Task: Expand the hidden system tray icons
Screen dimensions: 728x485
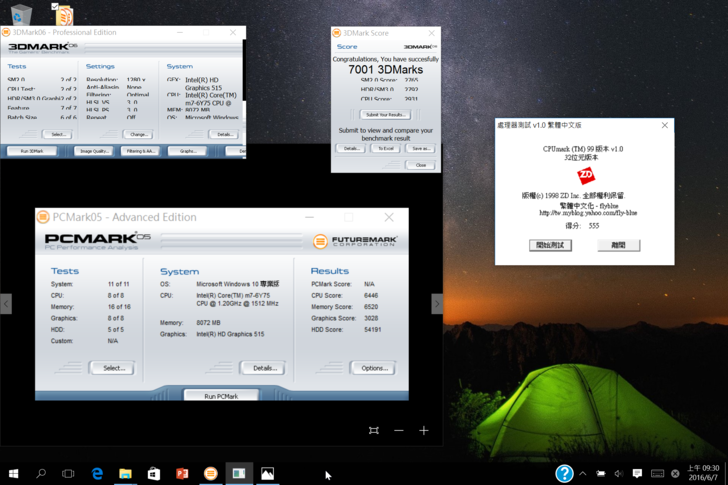Action: pyautogui.click(x=583, y=473)
